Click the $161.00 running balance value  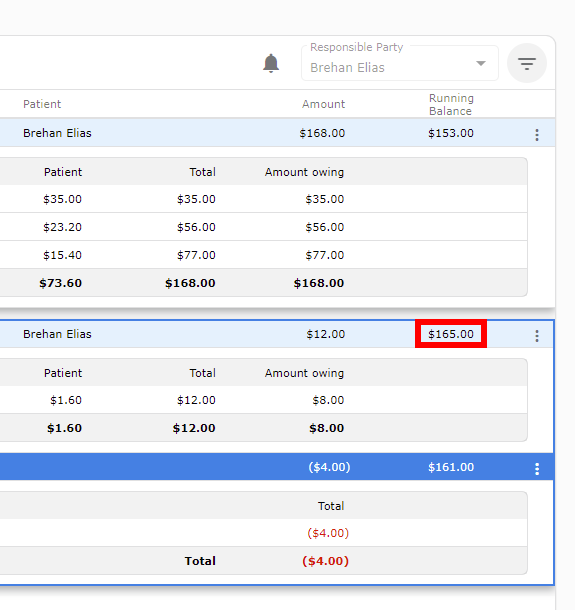[x=451, y=467]
